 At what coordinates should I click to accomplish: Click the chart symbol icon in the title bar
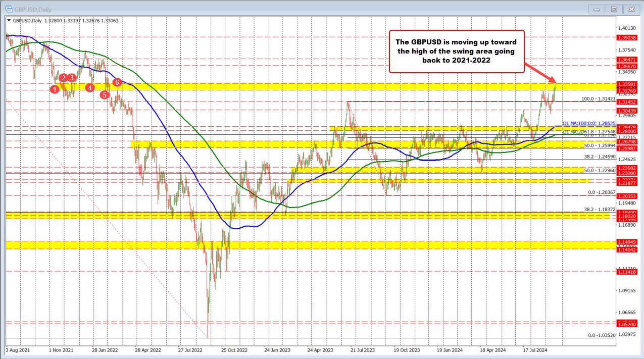click(9, 9)
